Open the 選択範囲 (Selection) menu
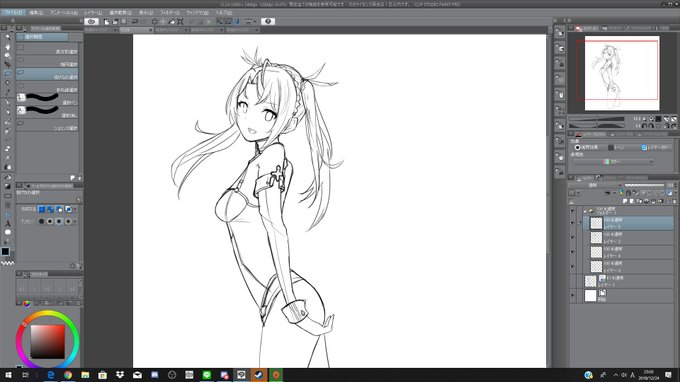Image resolution: width=680 pixels, height=382 pixels. coord(120,13)
